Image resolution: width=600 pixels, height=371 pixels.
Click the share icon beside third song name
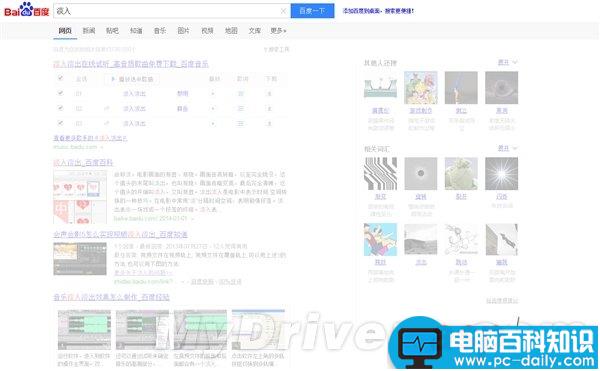[x=107, y=124]
